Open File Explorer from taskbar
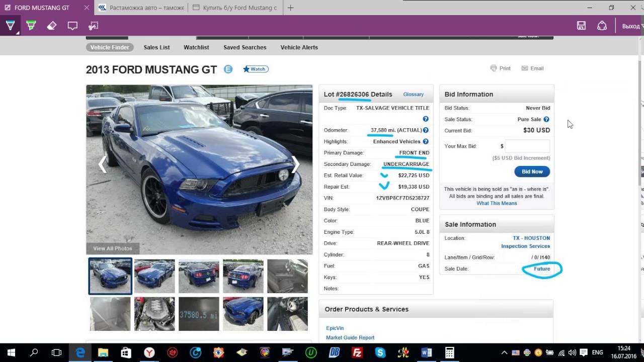The image size is (644, 362). coord(103,352)
